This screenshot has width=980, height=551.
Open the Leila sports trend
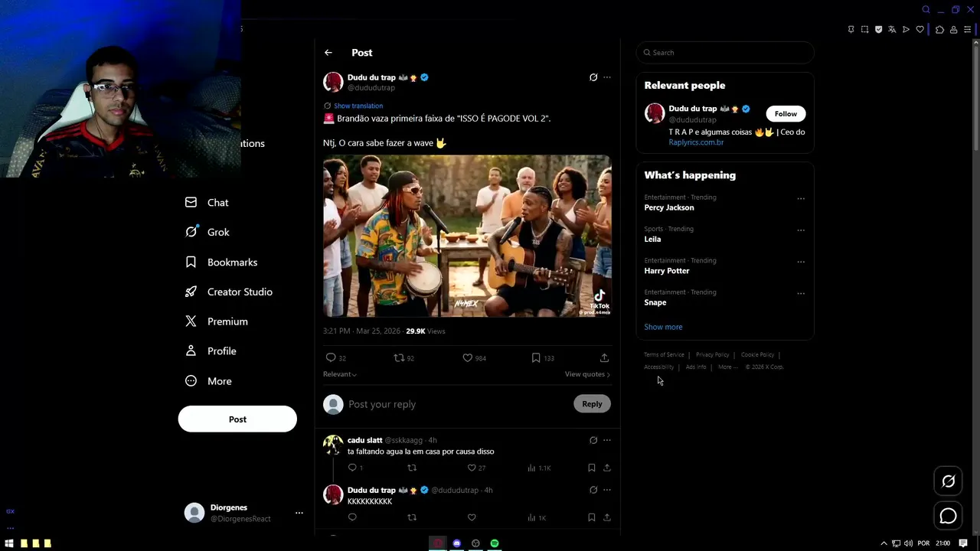[652, 239]
